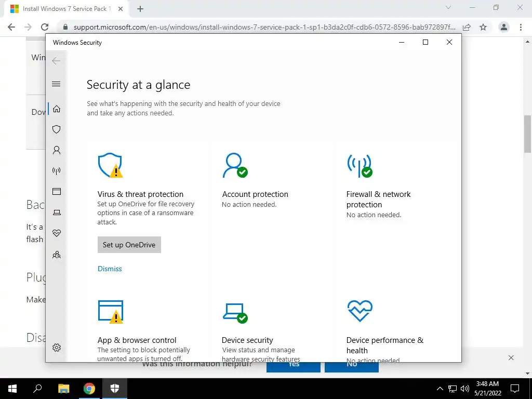Open taskbar Search
532x399 pixels.
[37, 389]
